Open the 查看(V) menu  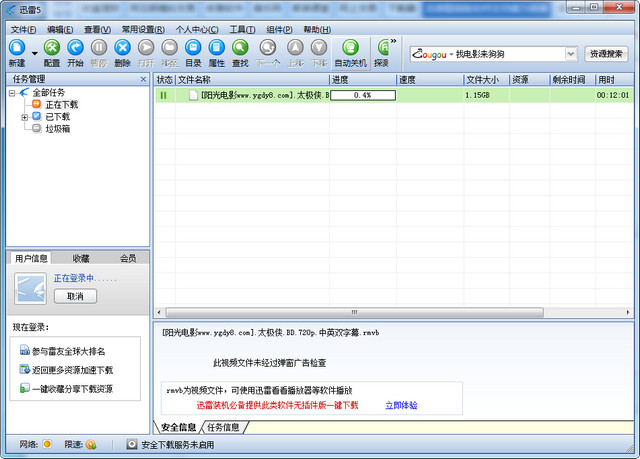[97, 29]
